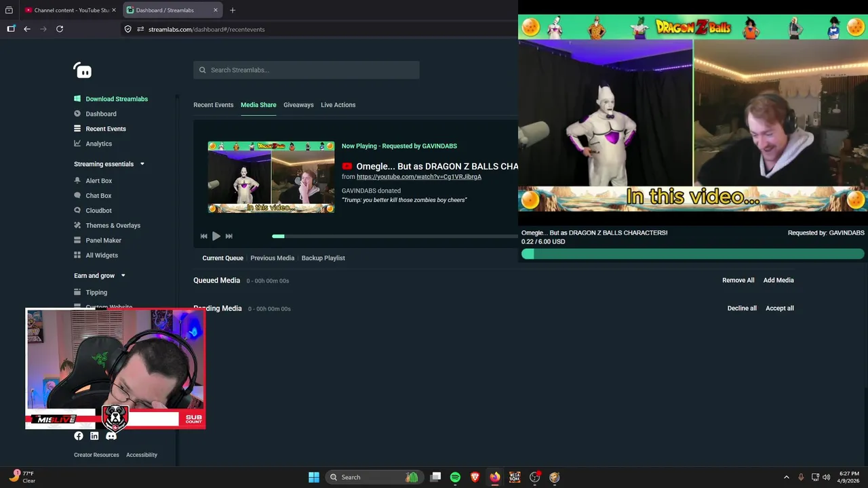
Task: Click the Cloudbot icon in sidebar
Action: (77, 211)
